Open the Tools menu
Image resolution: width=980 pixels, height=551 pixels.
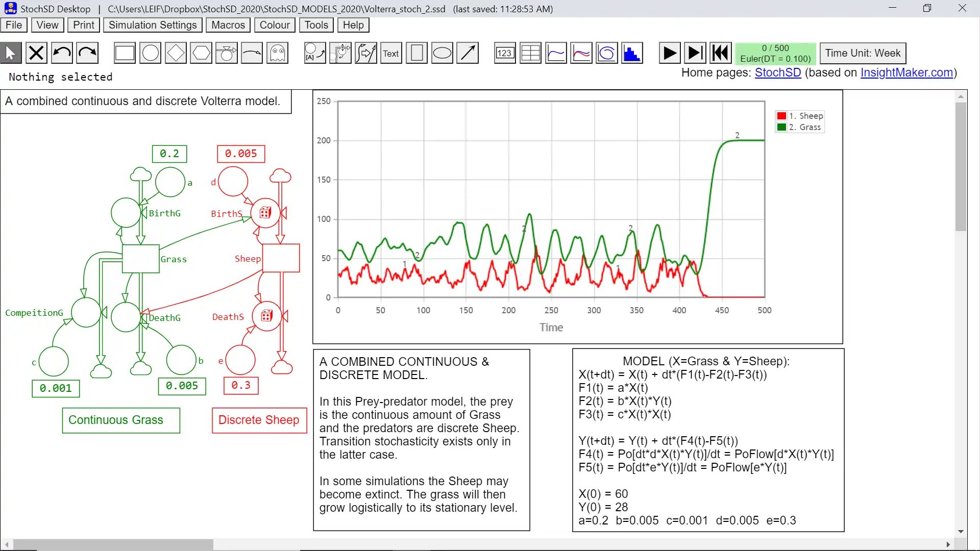(315, 25)
